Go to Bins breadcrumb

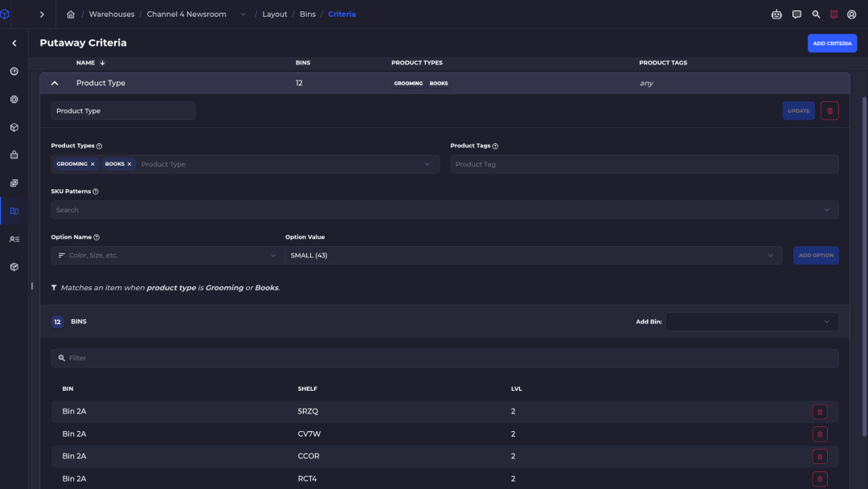307,14
